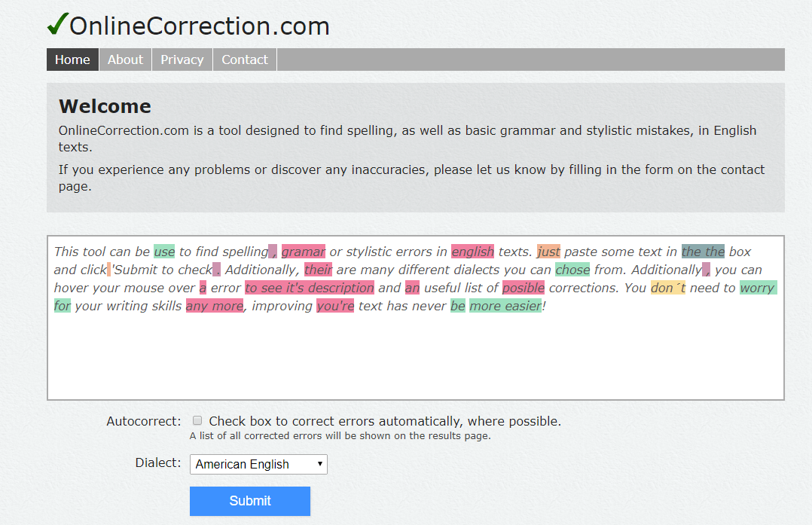Click the Submit button
This screenshot has width=812, height=525.
coord(249,501)
